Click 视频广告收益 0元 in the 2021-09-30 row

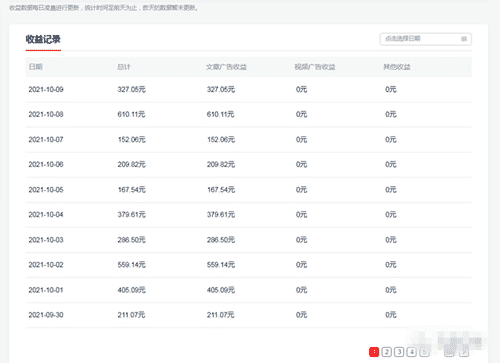click(x=301, y=315)
